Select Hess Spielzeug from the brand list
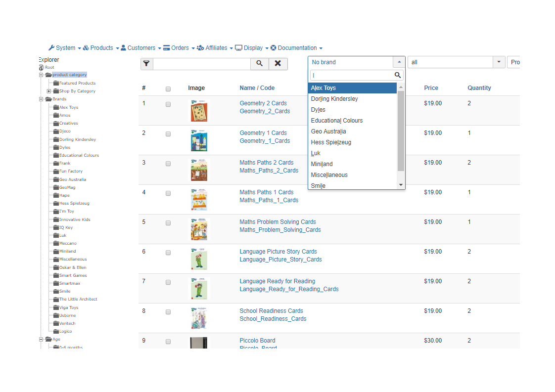The image size is (555, 392). (331, 142)
